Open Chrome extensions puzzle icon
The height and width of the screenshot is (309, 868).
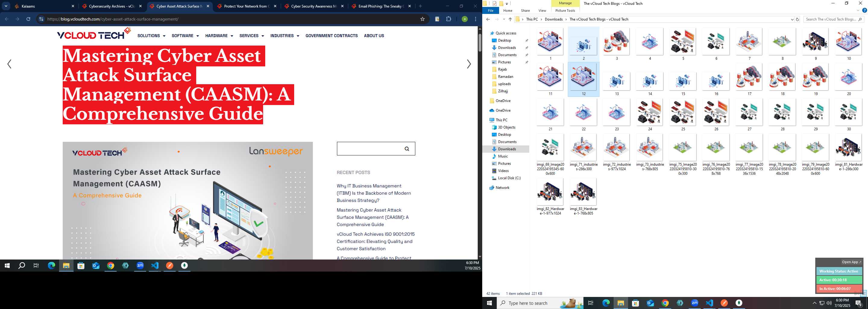click(448, 19)
